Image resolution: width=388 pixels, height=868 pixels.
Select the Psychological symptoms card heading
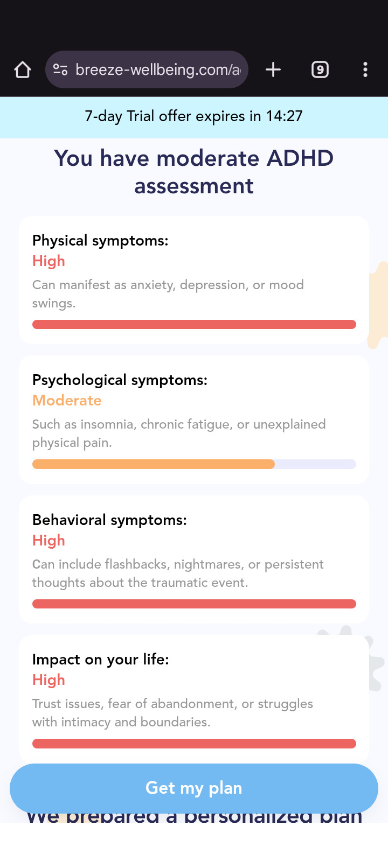pyautogui.click(x=120, y=380)
